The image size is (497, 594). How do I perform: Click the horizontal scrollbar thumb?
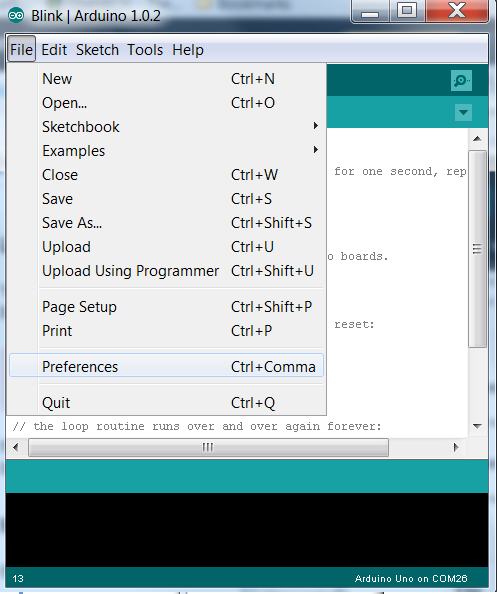point(208,447)
